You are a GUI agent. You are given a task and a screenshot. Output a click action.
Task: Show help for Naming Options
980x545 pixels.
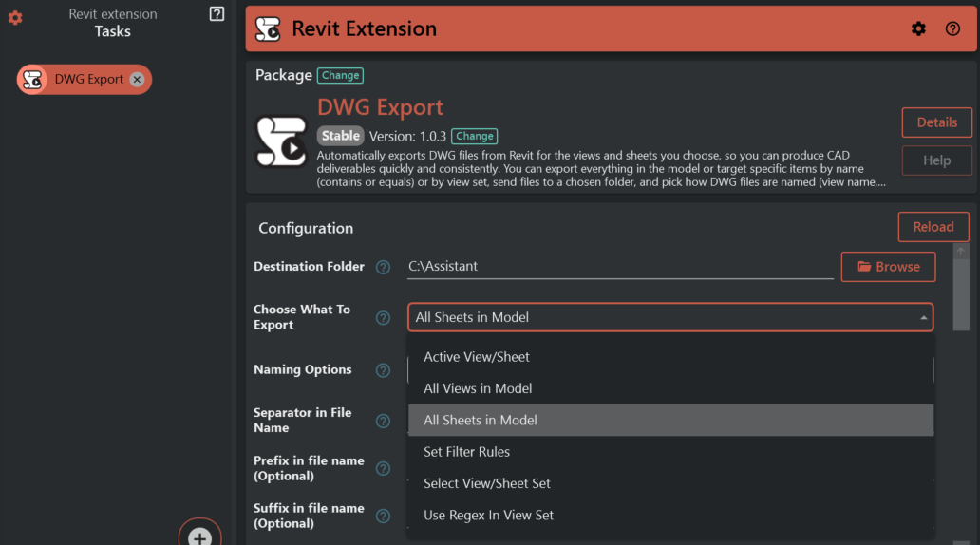click(x=383, y=370)
